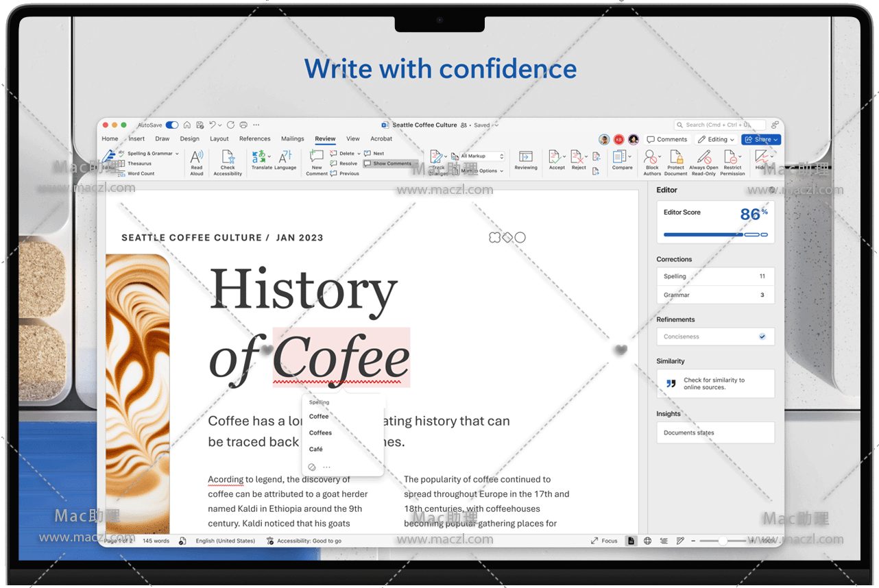This screenshot has height=588, width=879.
Task: Click the Search field in title bar
Action: [x=720, y=125]
